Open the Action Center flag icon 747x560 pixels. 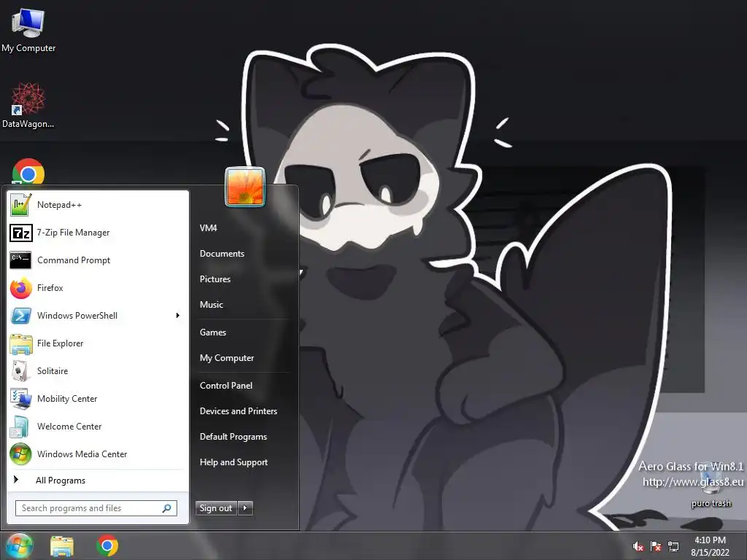click(x=656, y=547)
